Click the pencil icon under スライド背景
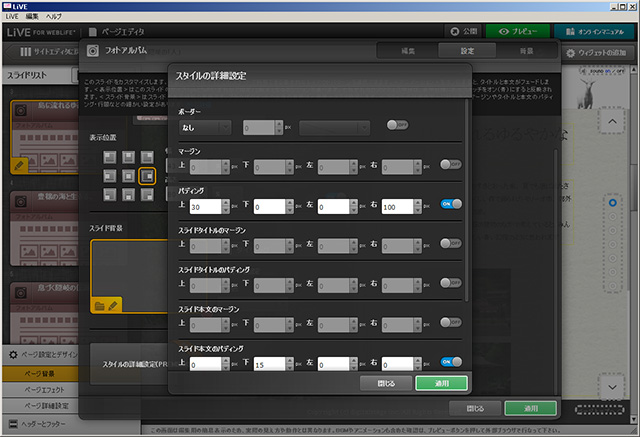 coord(114,303)
